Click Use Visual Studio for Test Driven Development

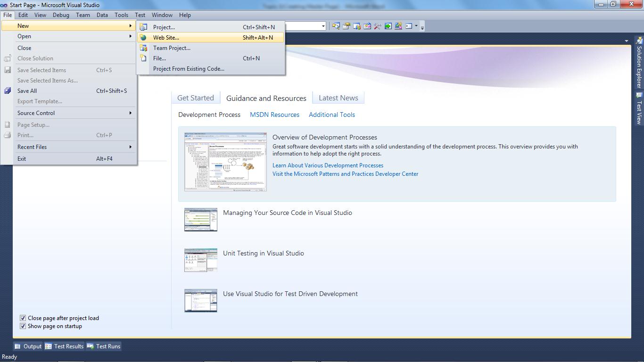pyautogui.click(x=290, y=294)
